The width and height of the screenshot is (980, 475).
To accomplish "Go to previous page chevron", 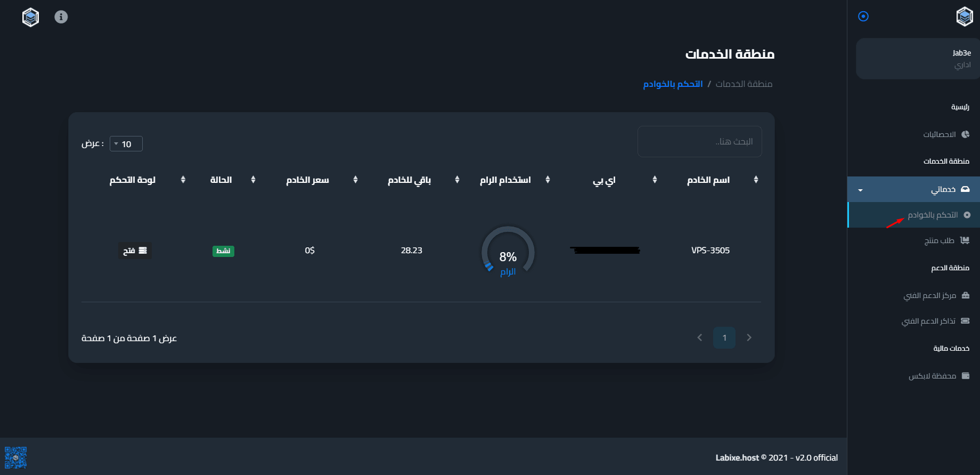I will point(700,337).
